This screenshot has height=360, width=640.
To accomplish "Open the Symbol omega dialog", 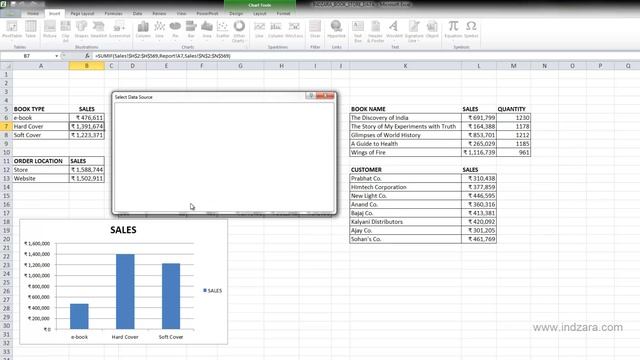I will [x=471, y=29].
